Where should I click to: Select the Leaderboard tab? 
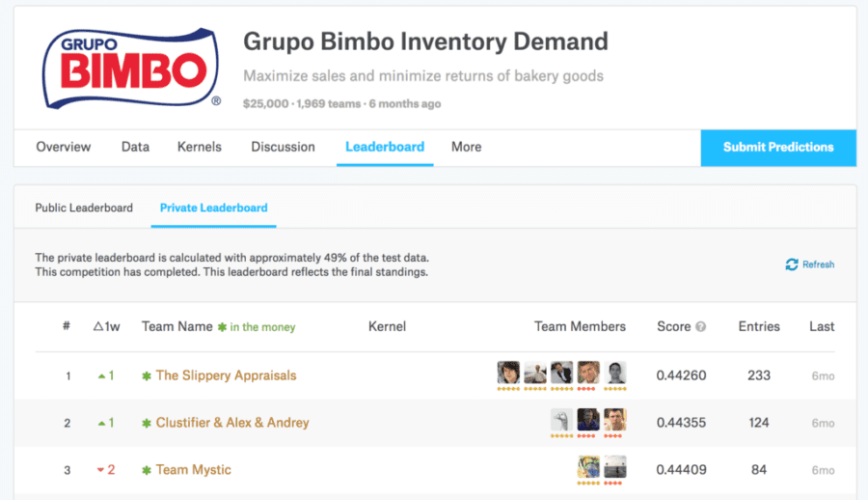click(385, 147)
